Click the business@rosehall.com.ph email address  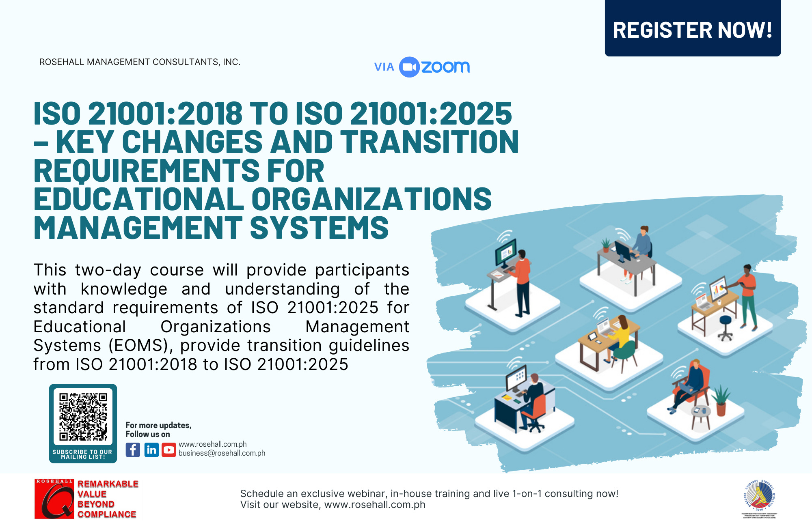[x=222, y=453]
